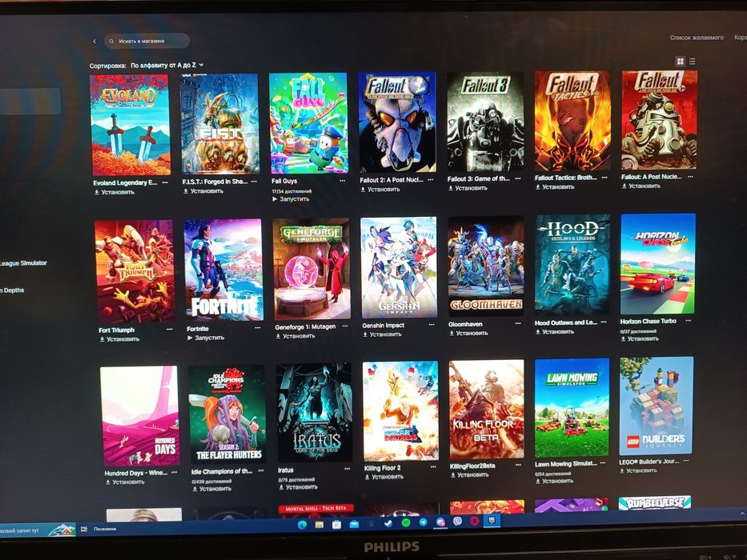Open options menu for Fallout Tactics
This screenshot has width=747, height=560.
(604, 178)
